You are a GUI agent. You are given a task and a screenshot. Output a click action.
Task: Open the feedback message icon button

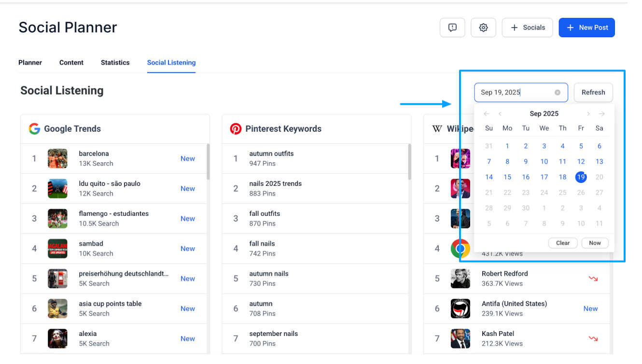point(452,28)
